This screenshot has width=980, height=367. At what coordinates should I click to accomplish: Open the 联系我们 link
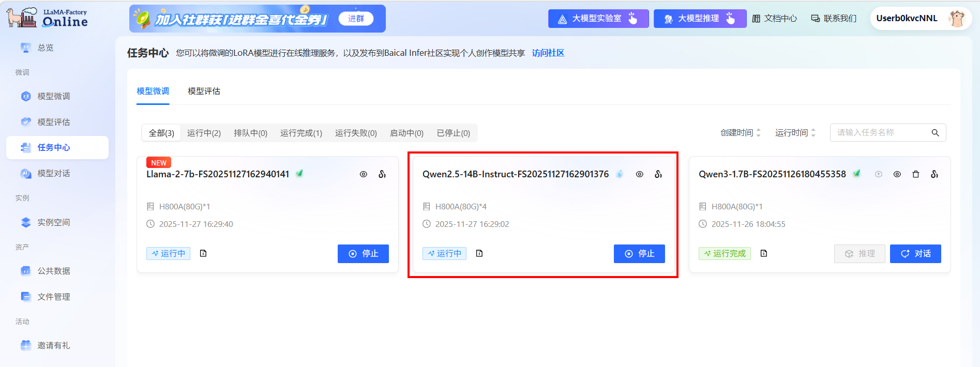(x=834, y=19)
